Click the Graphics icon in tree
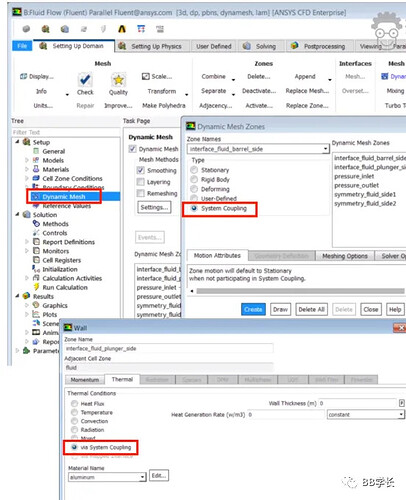Image resolution: width=406 pixels, height=500 pixels. 36,305
